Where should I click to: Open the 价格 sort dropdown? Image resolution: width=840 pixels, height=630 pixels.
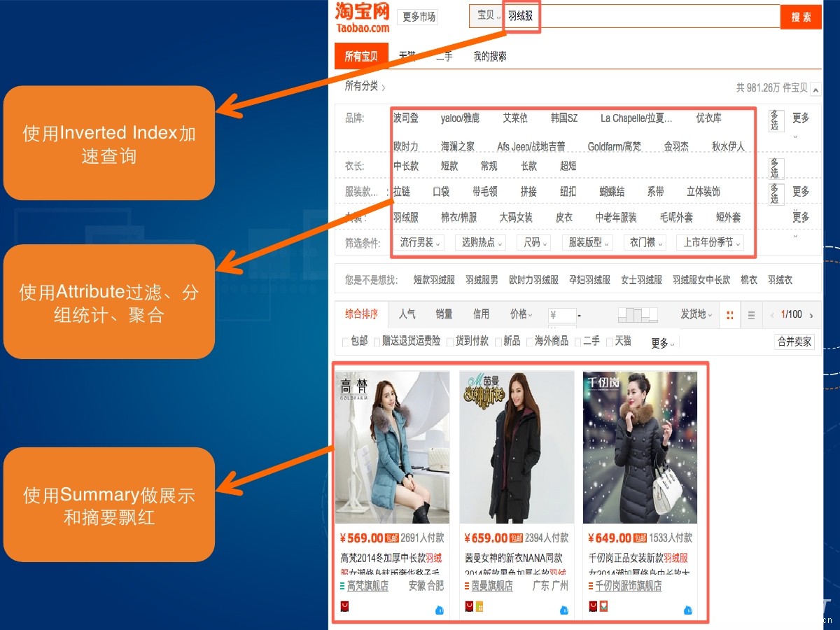(521, 314)
